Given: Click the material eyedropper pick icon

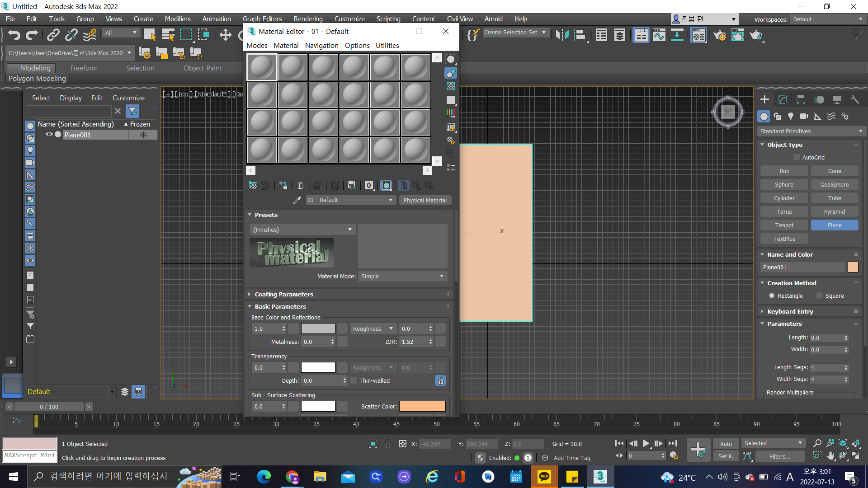Looking at the screenshot, I should pos(297,200).
